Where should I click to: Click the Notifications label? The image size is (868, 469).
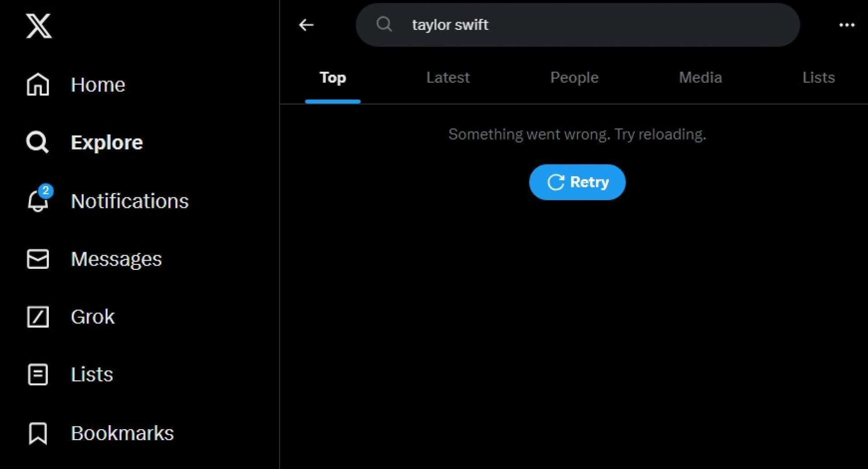(x=129, y=201)
